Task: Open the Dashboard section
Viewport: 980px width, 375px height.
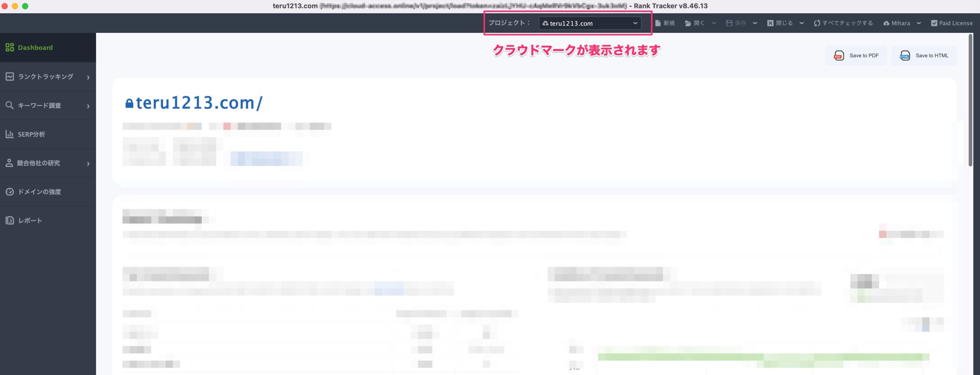Action: tap(48, 47)
